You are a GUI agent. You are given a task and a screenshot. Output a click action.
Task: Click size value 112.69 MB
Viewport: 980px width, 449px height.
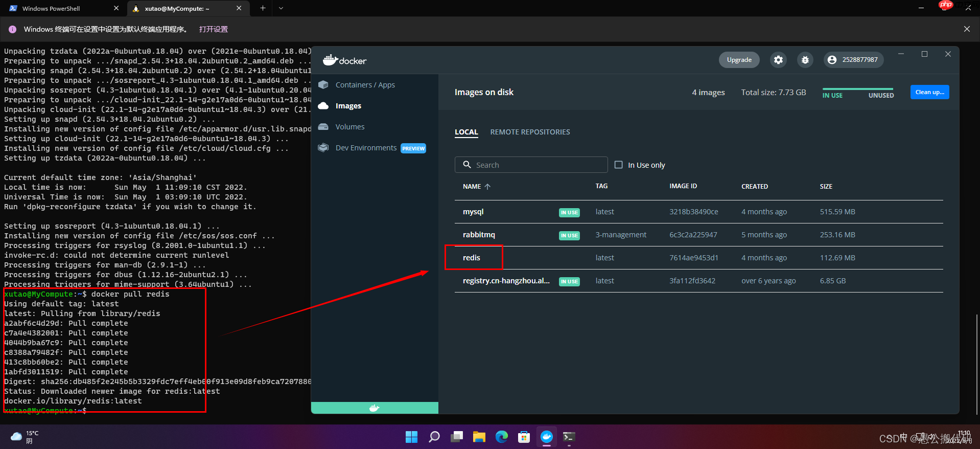[x=837, y=258]
